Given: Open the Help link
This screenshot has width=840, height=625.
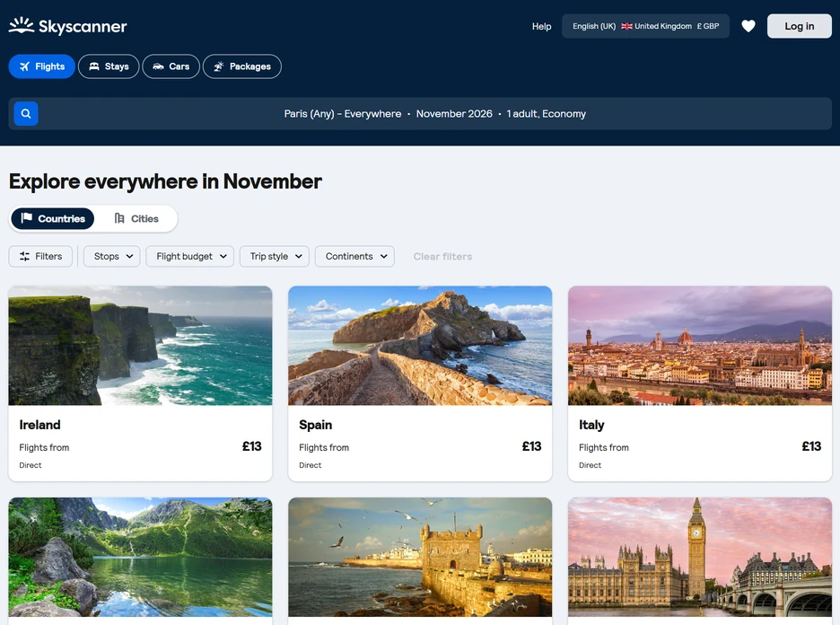Looking at the screenshot, I should click(542, 26).
